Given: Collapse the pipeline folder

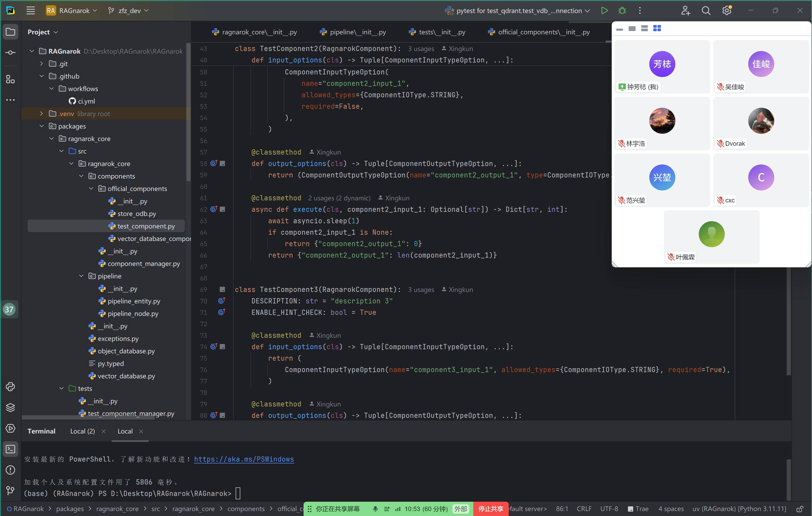Looking at the screenshot, I should 81,276.
